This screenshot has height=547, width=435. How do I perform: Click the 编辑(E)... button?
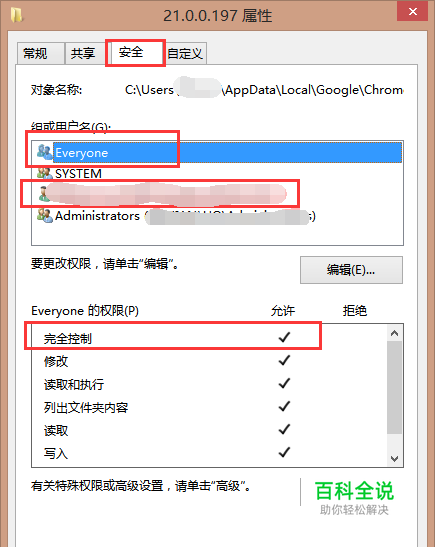coord(351,270)
